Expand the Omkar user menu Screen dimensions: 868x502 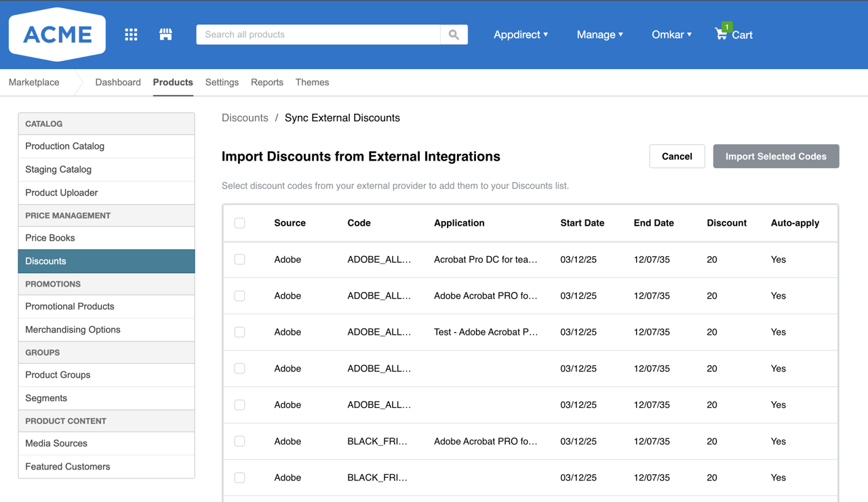tap(671, 35)
